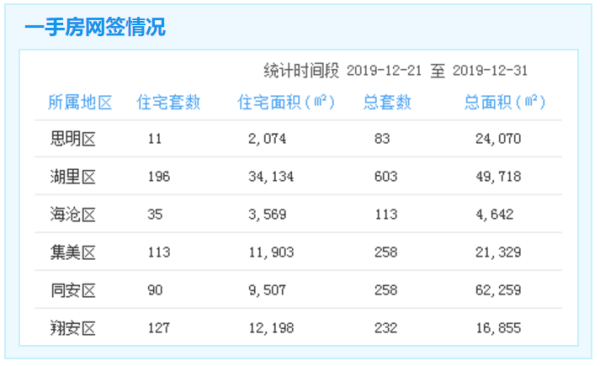Select the 所属地区 column header
Screen dimensions: 600x366
pyautogui.click(x=80, y=102)
